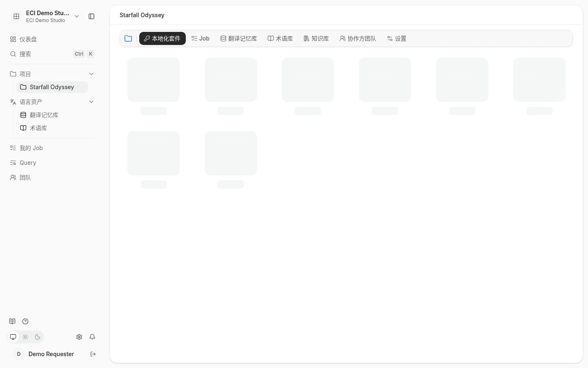Image resolution: width=588 pixels, height=368 pixels.
Task: Select the 本地化套件 tab
Action: pos(163,38)
